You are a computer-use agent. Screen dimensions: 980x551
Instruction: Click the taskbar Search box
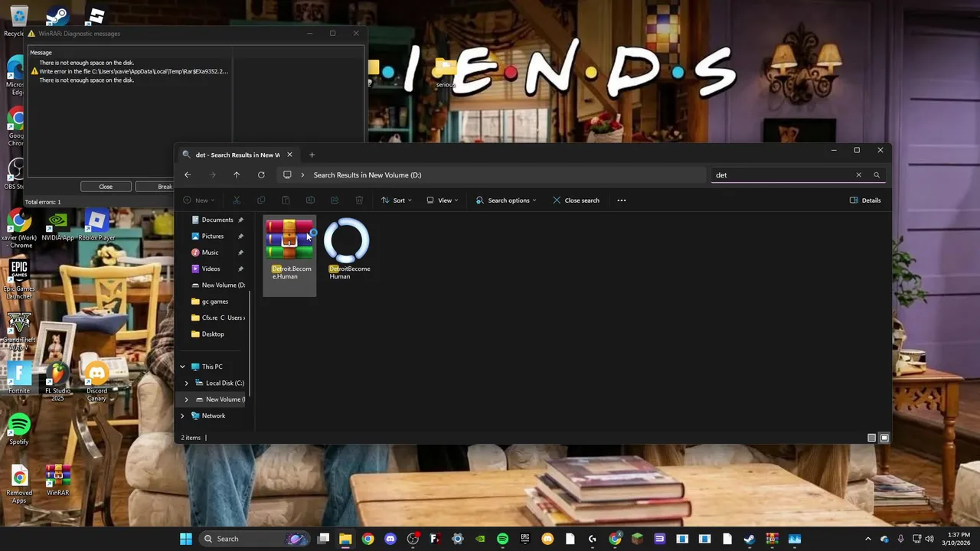click(x=254, y=539)
